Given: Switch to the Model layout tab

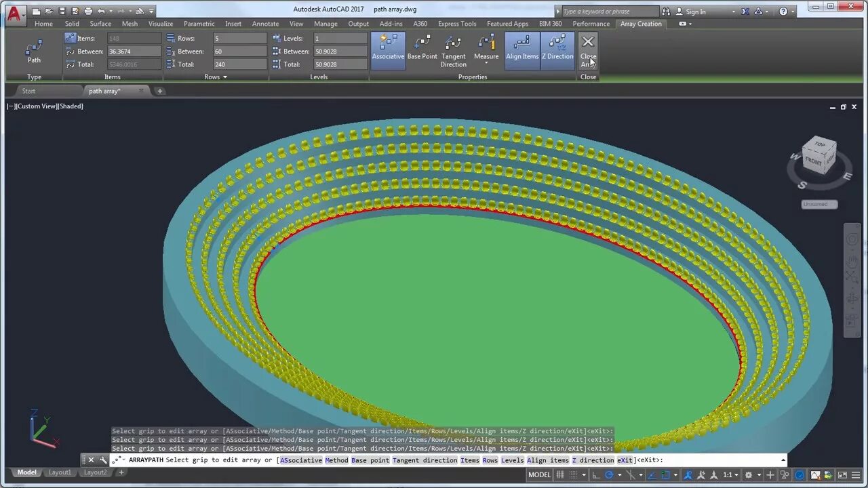Looking at the screenshot, I should coord(26,472).
